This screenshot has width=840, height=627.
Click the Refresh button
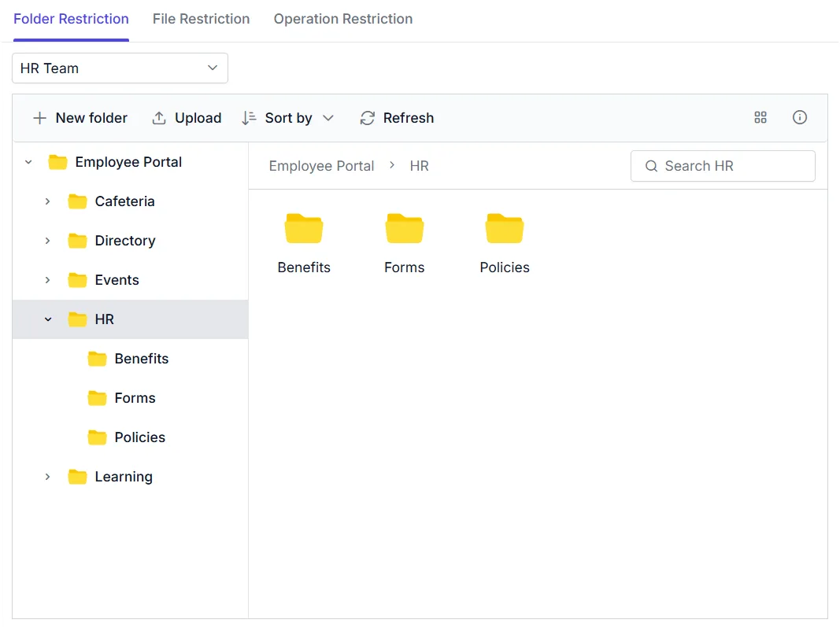pos(397,118)
